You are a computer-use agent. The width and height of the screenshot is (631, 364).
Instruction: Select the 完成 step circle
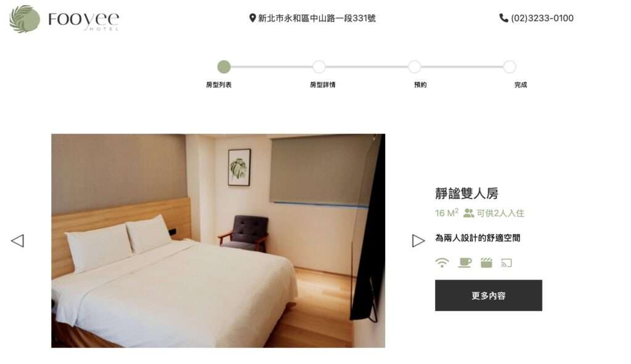[510, 67]
